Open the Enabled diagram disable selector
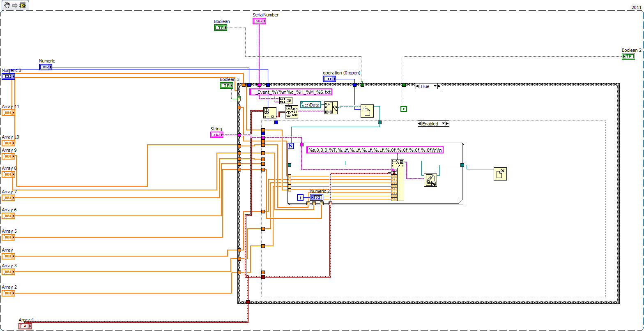The height and width of the screenshot is (331, 644). click(x=433, y=123)
